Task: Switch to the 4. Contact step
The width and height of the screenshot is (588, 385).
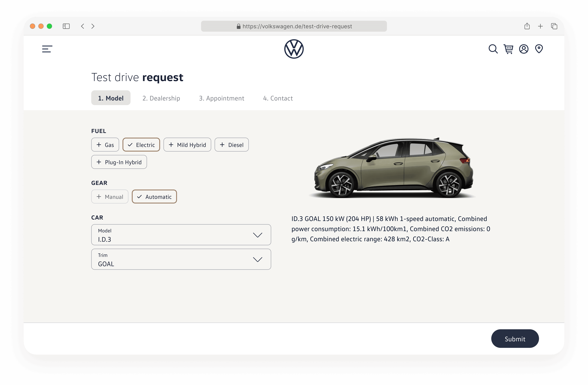Action: pyautogui.click(x=278, y=98)
